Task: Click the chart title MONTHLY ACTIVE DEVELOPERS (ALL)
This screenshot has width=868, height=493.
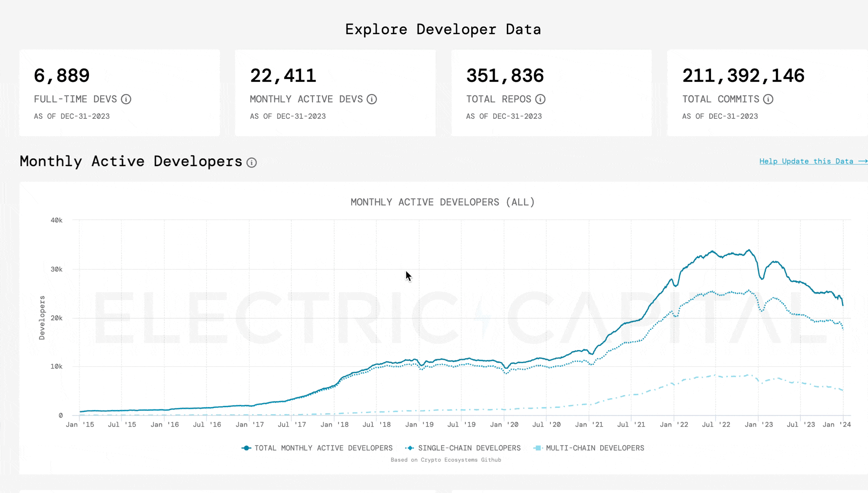Action: coord(442,202)
